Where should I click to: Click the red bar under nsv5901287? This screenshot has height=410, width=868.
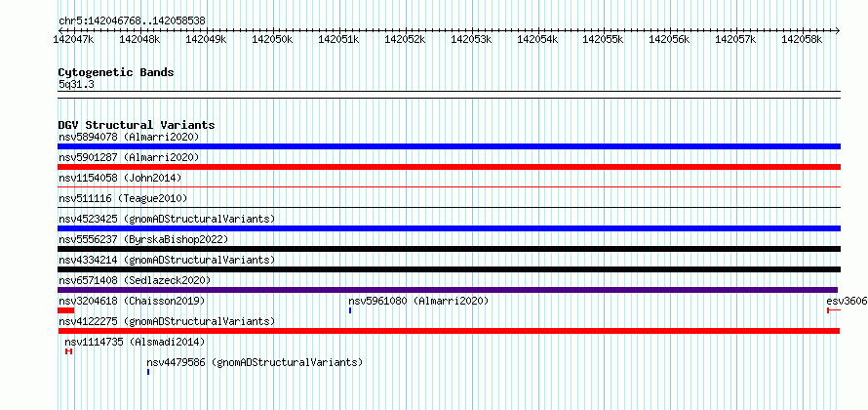[449, 167]
